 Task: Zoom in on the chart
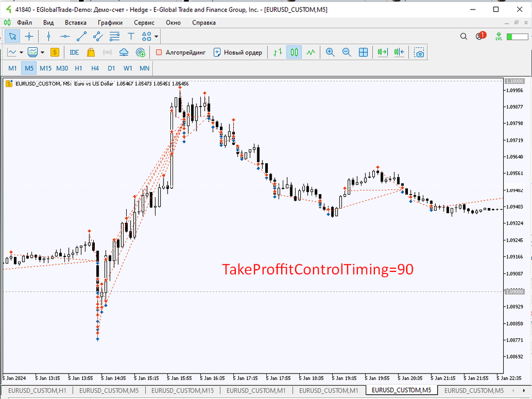click(x=330, y=53)
